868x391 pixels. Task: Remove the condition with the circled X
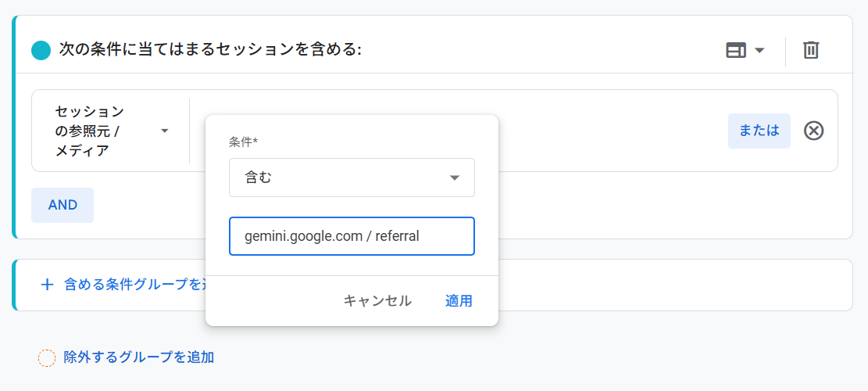813,131
